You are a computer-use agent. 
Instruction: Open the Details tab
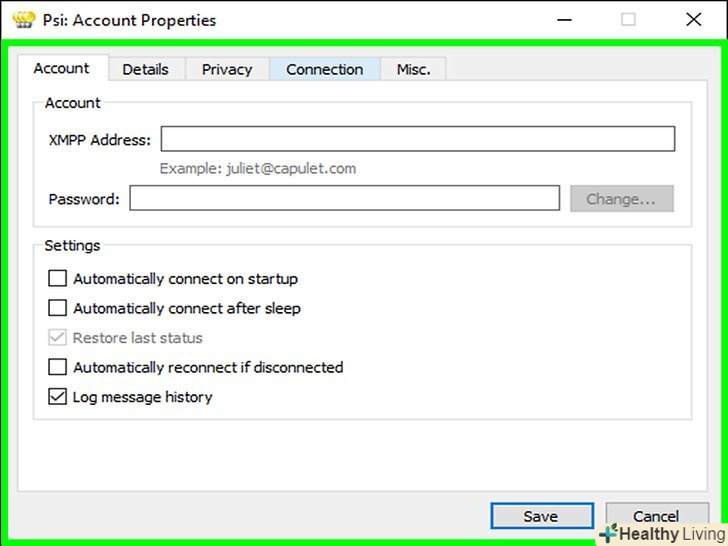146,69
